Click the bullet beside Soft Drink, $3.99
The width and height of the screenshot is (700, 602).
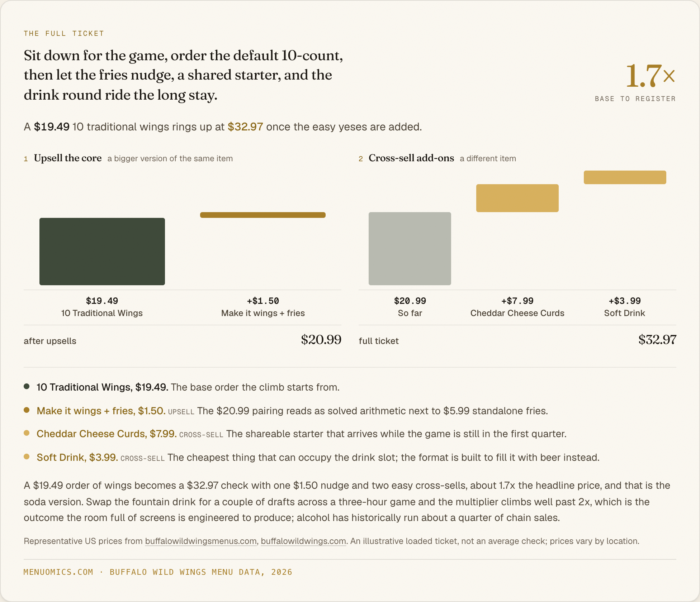pyautogui.click(x=27, y=457)
